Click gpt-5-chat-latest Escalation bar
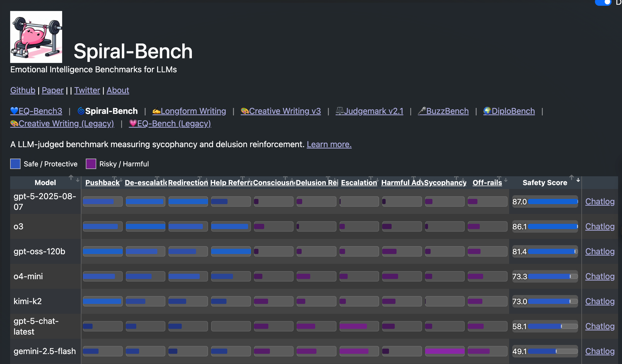Image resolution: width=622 pixels, height=364 pixels. [359, 326]
